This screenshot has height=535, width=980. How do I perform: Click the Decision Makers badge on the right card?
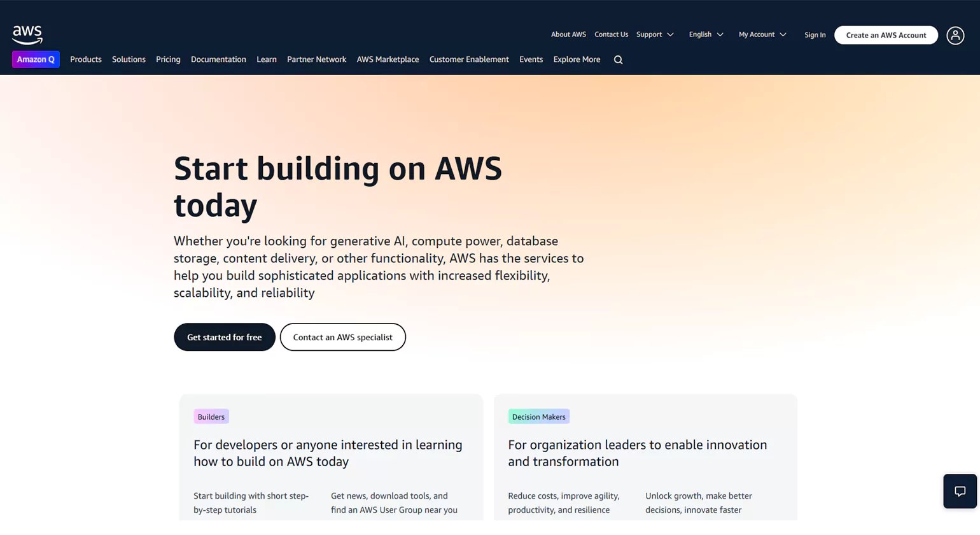[538, 416]
